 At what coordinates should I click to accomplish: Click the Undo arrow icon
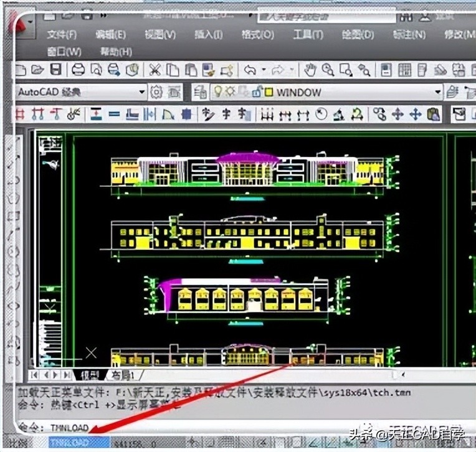point(250,70)
